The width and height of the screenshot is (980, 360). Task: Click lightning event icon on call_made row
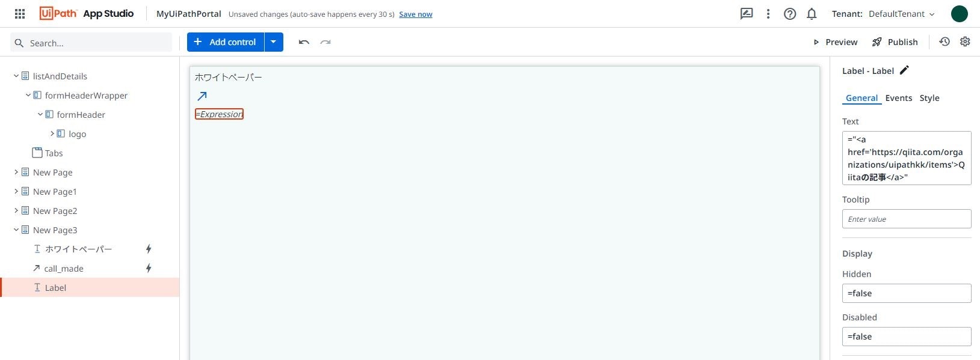(x=149, y=268)
